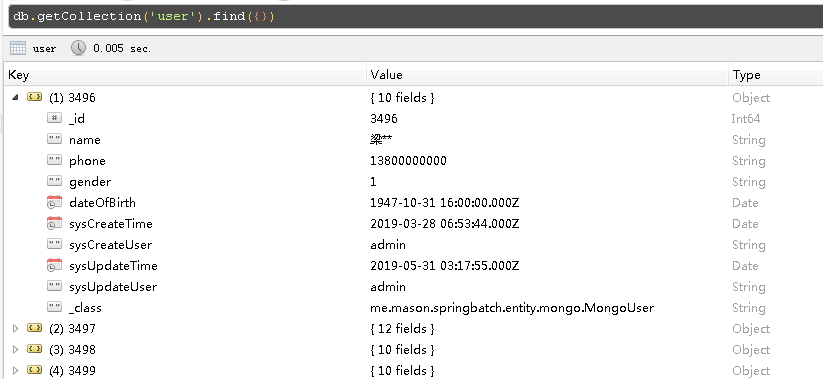Click inside the db.getCollection query field

pyautogui.click(x=416, y=16)
